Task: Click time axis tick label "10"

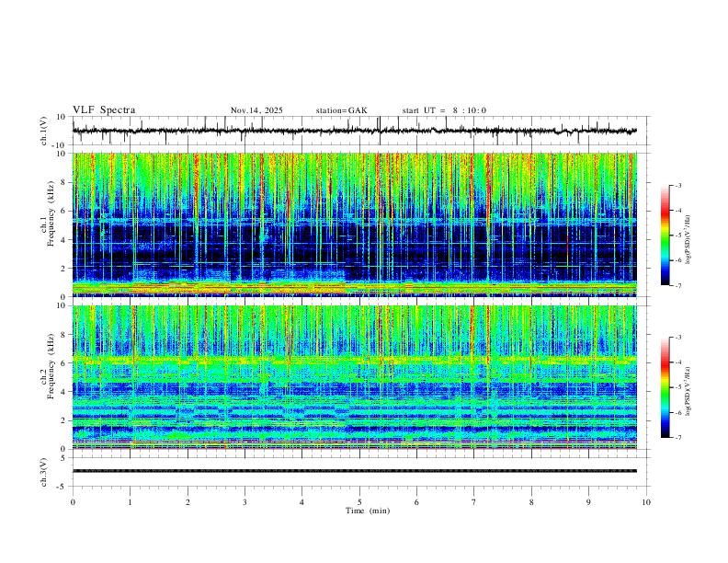Action: tap(646, 502)
